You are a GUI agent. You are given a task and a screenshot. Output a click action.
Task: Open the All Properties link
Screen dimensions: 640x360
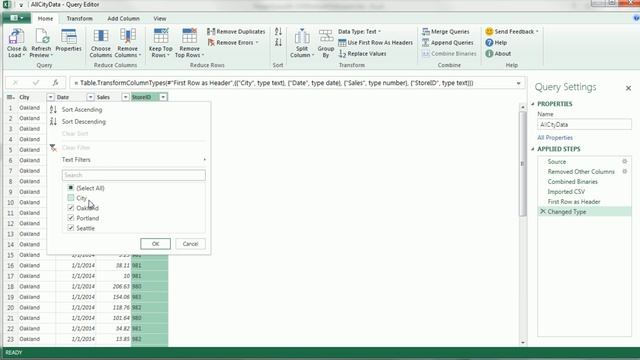[555, 138]
